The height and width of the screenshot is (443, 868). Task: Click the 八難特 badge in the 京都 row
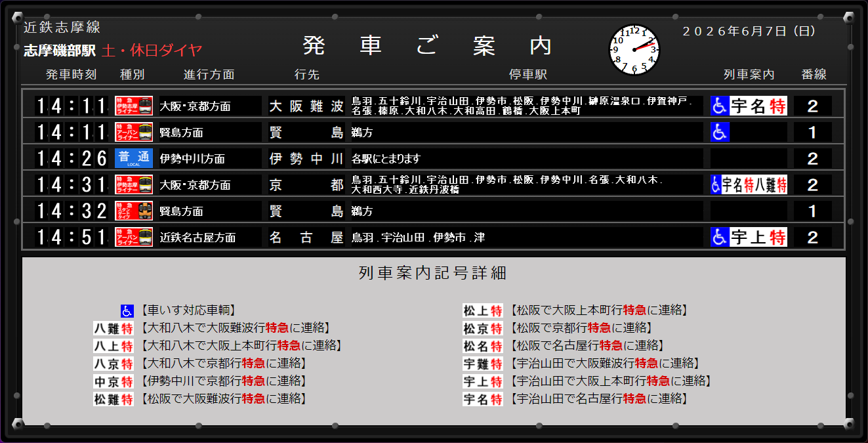pyautogui.click(x=771, y=184)
